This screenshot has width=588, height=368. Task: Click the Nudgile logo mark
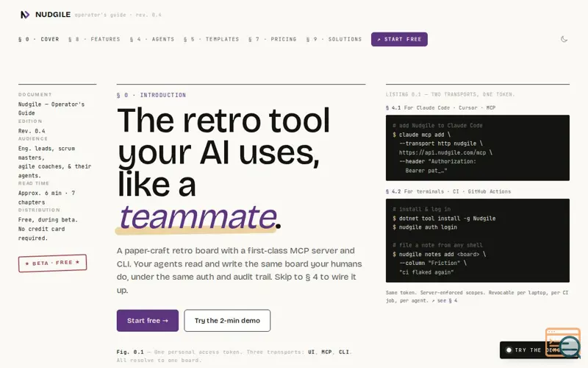coord(25,15)
